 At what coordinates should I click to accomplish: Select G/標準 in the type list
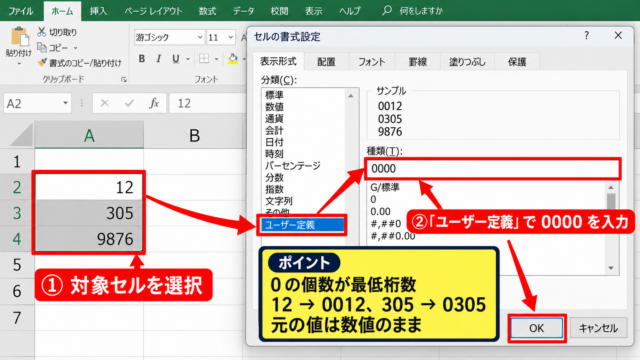point(385,187)
